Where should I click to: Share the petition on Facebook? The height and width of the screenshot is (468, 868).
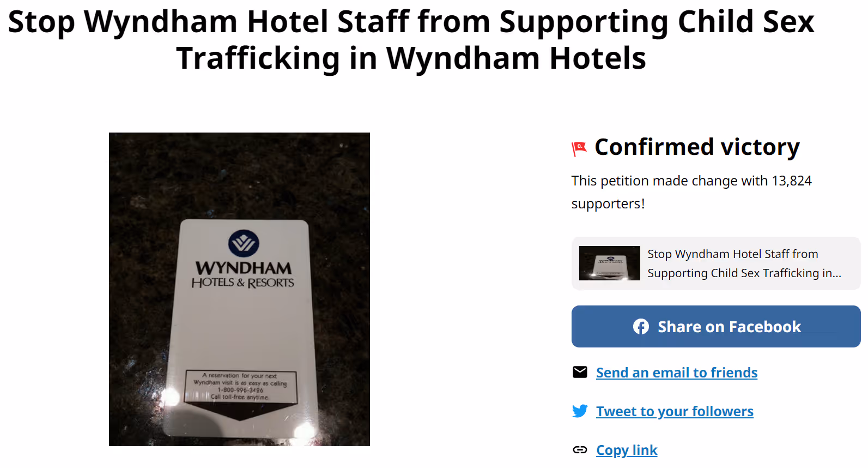(x=716, y=326)
